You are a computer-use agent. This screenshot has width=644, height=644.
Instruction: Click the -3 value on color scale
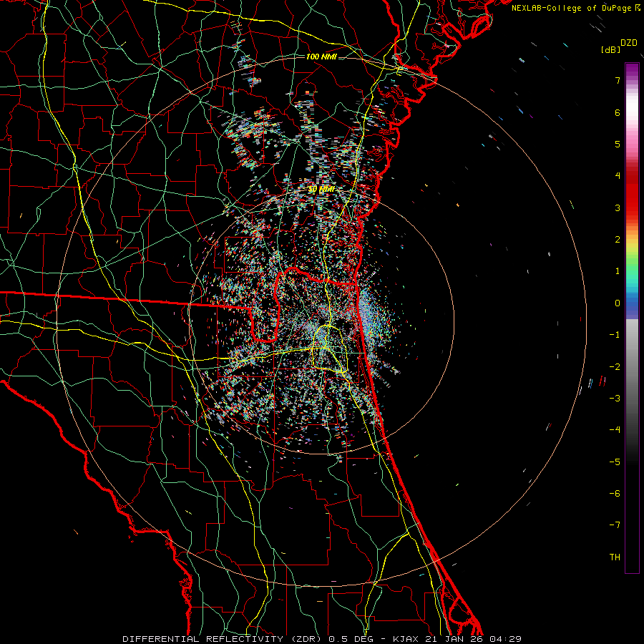tap(615, 399)
